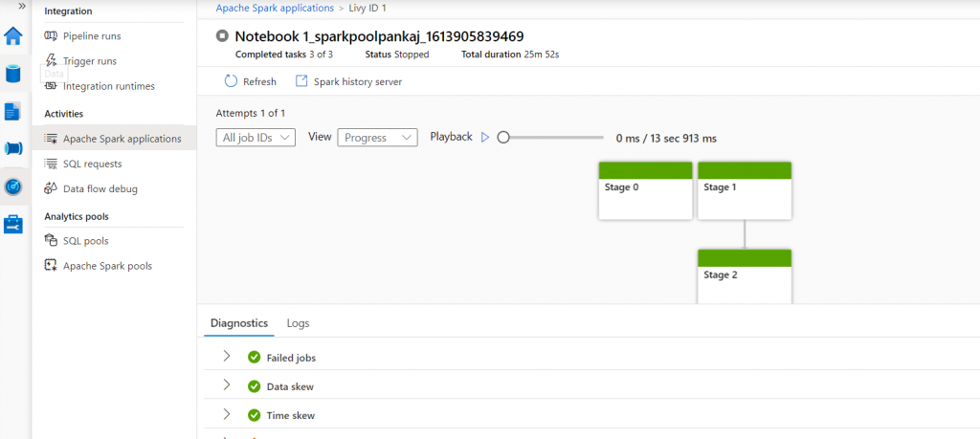Open the Monitor hub icon
980x439 pixels.
pyautogui.click(x=13, y=187)
